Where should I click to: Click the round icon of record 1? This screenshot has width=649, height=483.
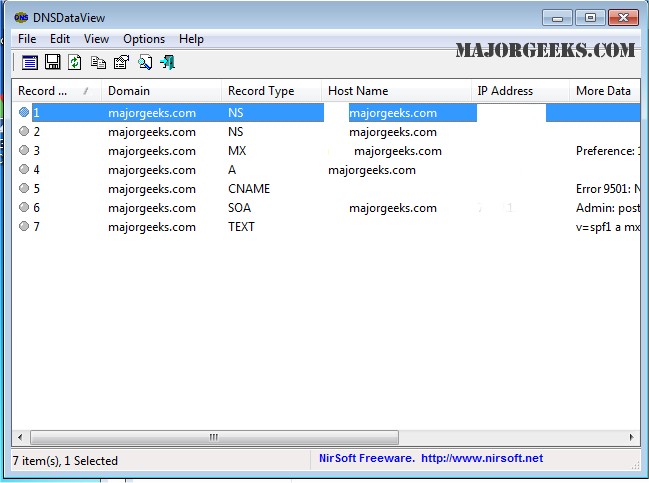click(24, 112)
